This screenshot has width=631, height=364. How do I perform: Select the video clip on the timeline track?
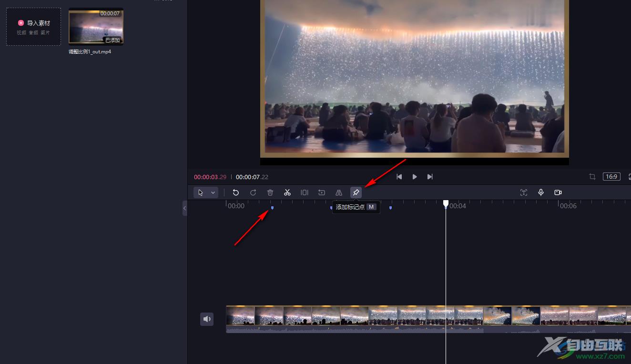[x=428, y=315]
